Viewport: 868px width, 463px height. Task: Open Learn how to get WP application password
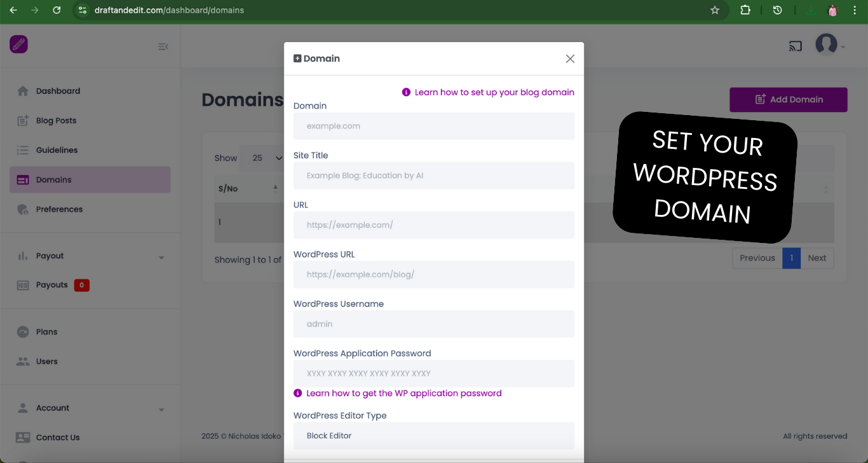398,393
